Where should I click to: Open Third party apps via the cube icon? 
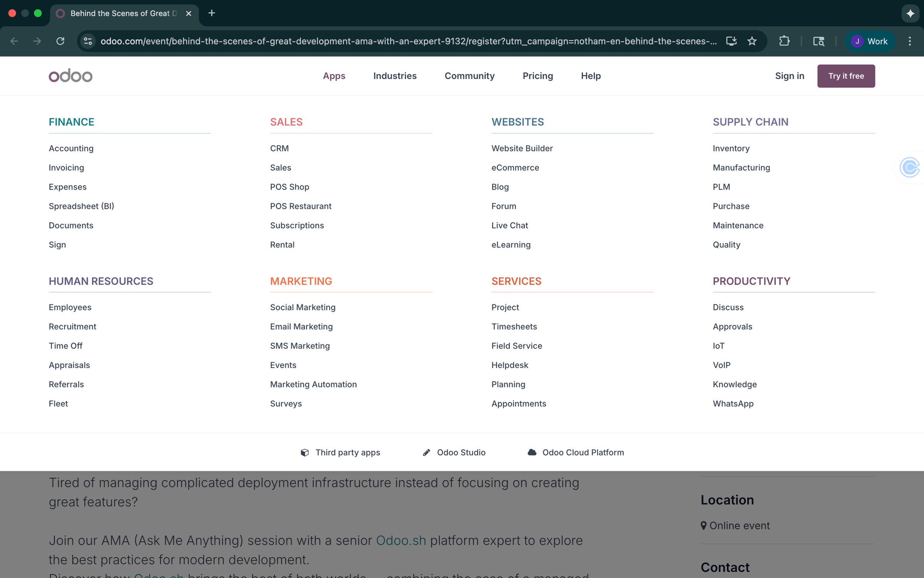tap(340, 452)
